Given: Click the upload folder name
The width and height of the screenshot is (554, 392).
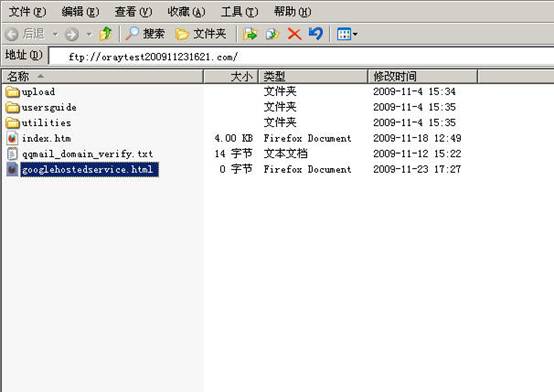Looking at the screenshot, I should pos(38,92).
